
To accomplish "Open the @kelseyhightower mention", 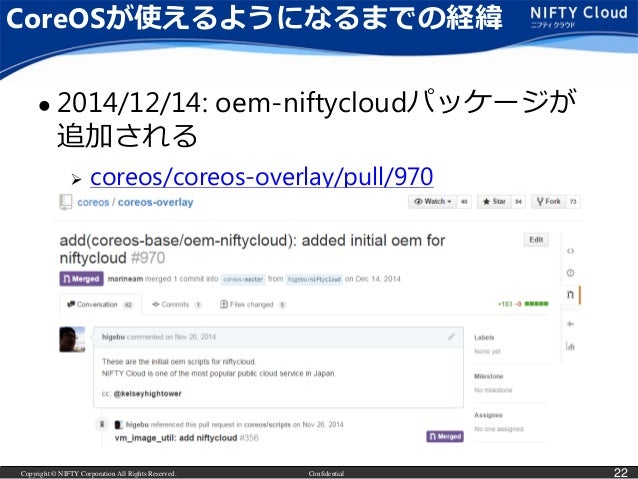I will pyautogui.click(x=148, y=394).
